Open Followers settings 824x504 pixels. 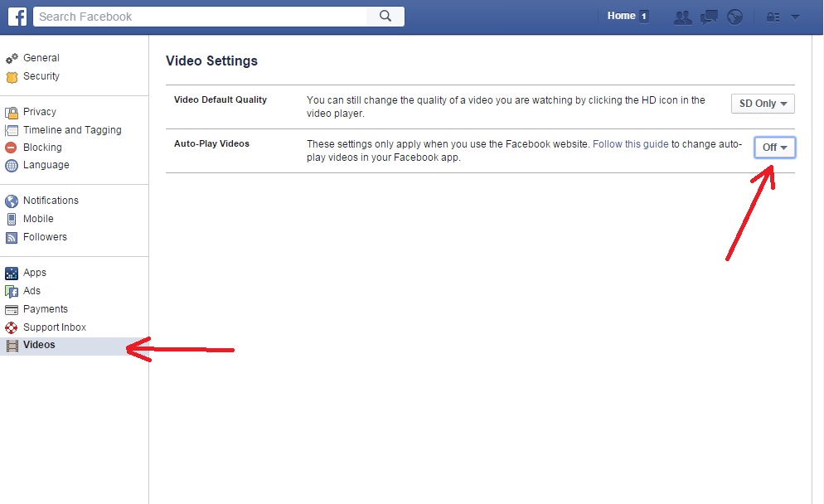click(x=45, y=237)
